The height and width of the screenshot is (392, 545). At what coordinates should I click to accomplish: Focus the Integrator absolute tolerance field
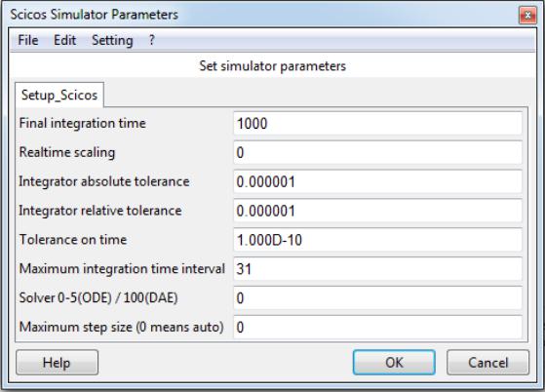tap(377, 181)
